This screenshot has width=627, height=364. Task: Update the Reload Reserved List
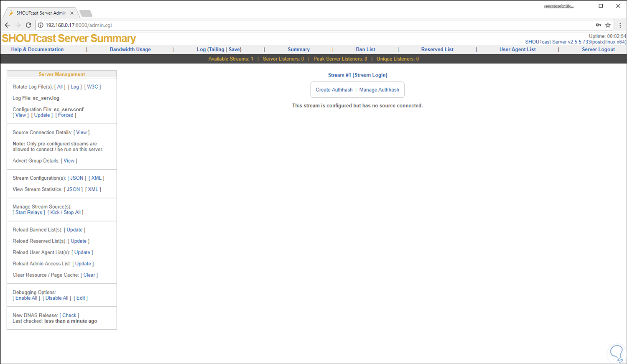click(79, 241)
